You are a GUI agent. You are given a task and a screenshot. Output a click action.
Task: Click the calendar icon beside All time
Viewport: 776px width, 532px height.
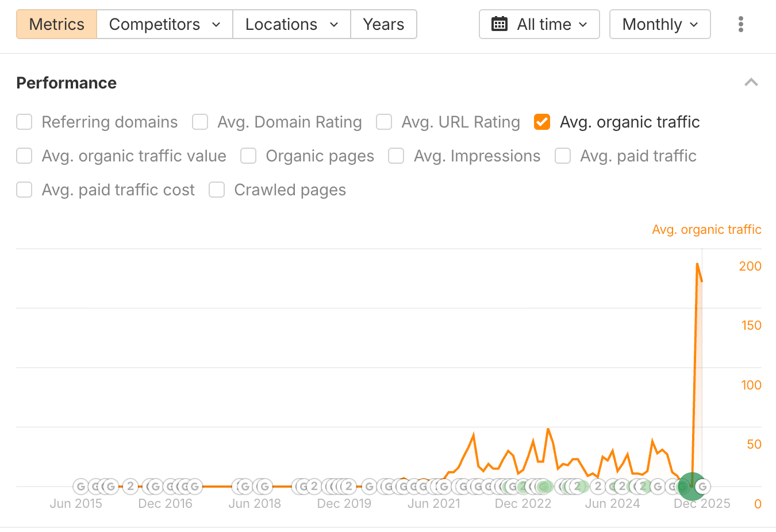(x=500, y=24)
